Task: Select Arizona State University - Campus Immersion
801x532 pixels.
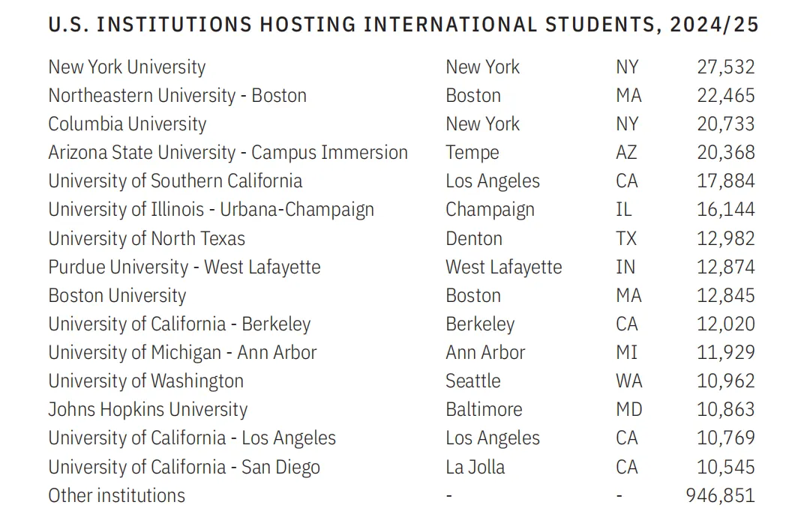Action: point(228,152)
